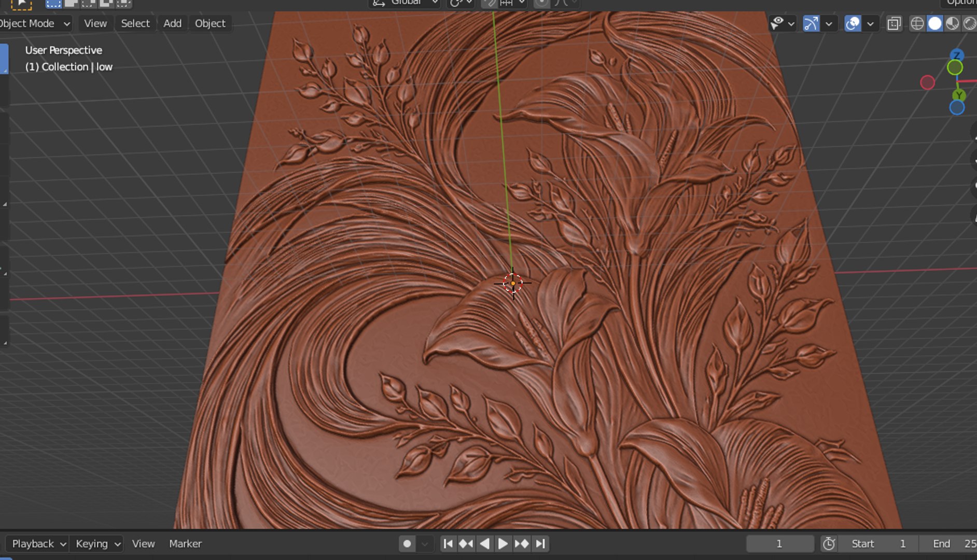Screen dimensions: 977x560
Task: Open the overlays options dropdown
Action: (870, 23)
